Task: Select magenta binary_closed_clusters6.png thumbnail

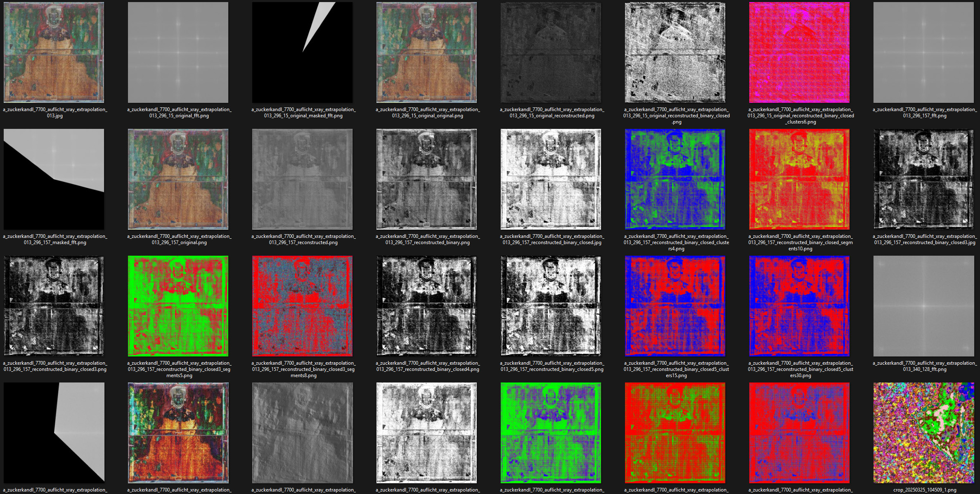Action: coord(799,52)
